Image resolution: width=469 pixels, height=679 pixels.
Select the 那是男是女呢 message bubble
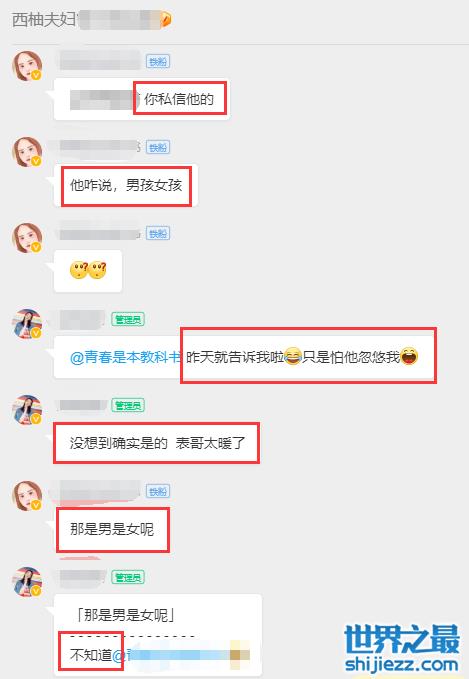(112, 529)
